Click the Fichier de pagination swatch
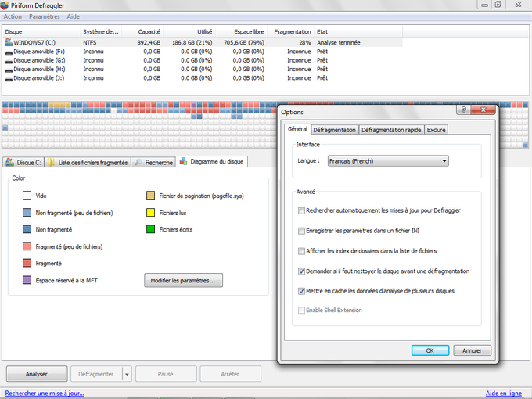The width and height of the screenshot is (532, 399). pos(151,196)
